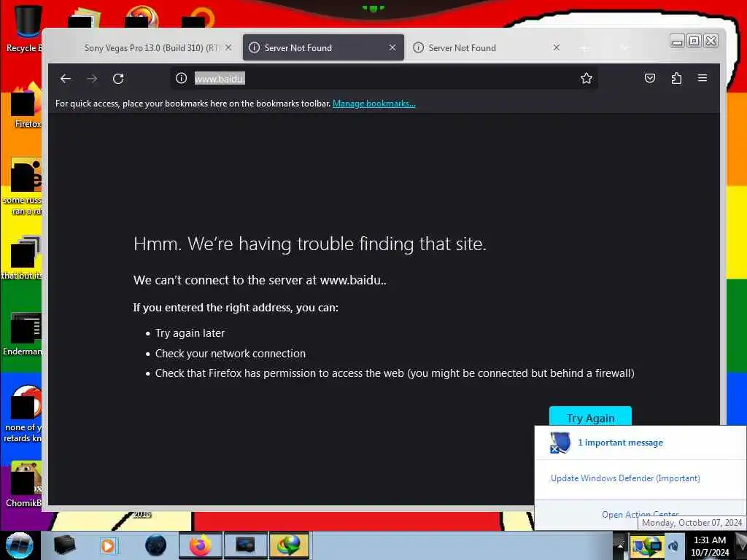Minimize the Firefox window
747x560 pixels.
[677, 42]
